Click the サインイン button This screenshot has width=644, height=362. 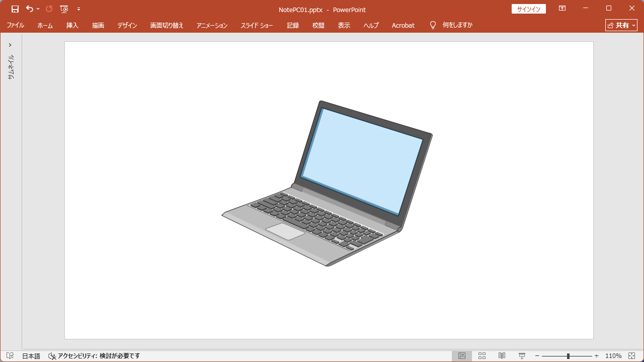[x=528, y=9]
